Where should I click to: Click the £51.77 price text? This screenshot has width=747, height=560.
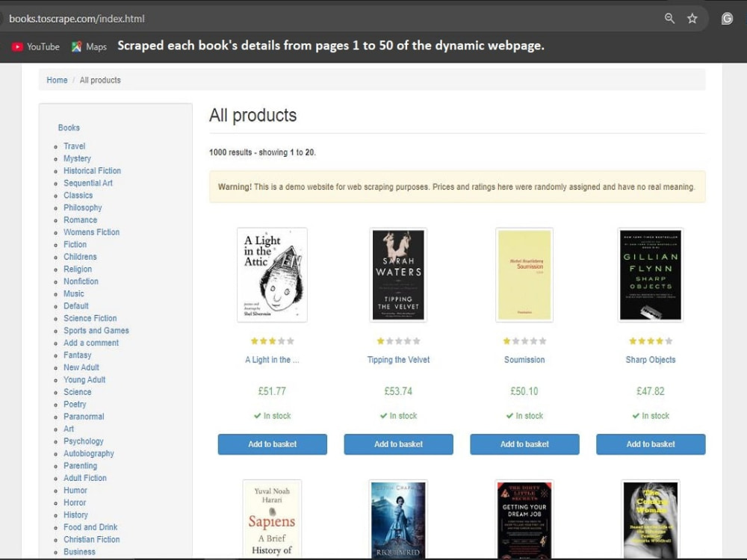pyautogui.click(x=272, y=391)
